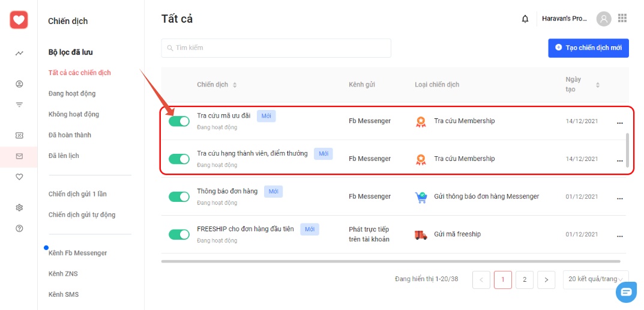Select Đã hoàn thành filter

tap(70, 135)
